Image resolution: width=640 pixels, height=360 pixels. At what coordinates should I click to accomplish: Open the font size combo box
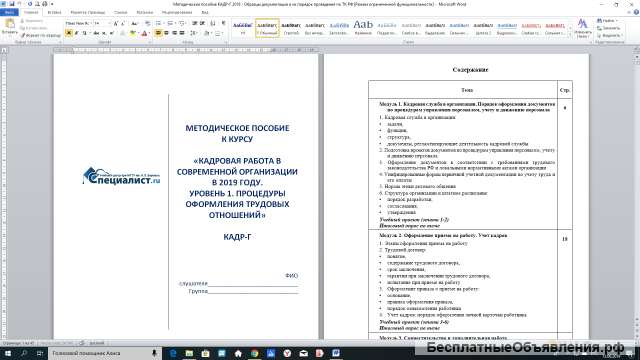pos(102,23)
